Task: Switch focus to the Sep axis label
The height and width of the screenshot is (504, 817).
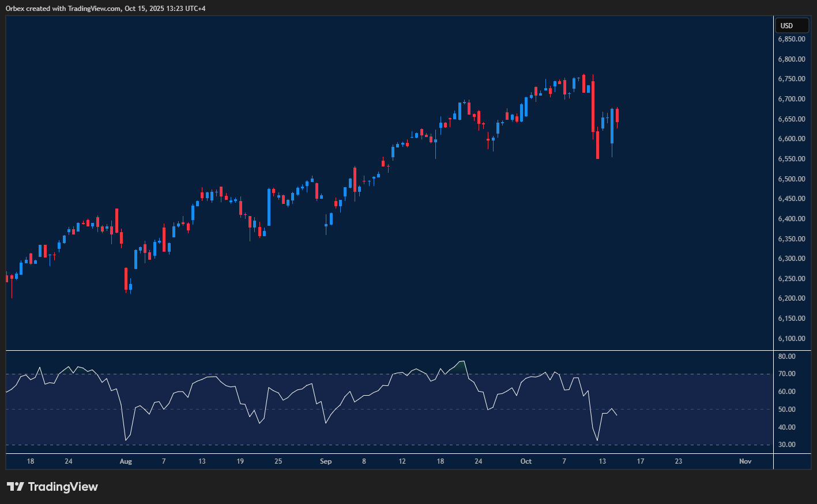Action: pyautogui.click(x=325, y=461)
